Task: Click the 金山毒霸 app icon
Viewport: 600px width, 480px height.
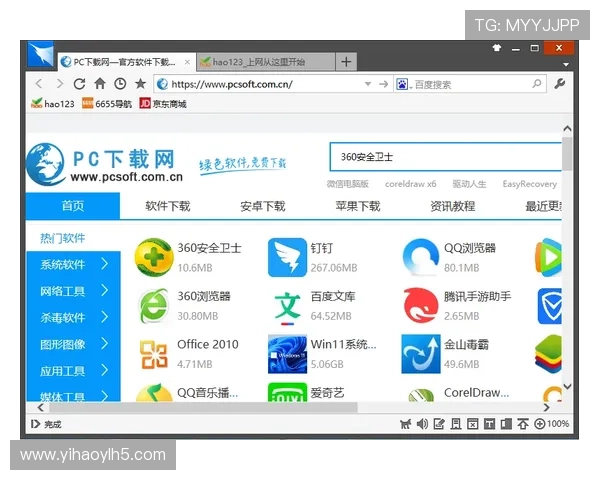Action: (421, 354)
